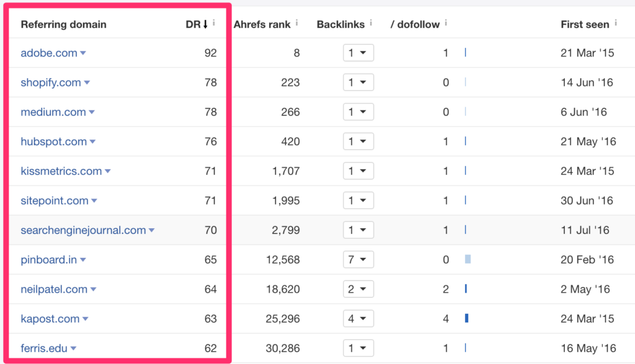Open the 2 backlinks dropdown for neilpatel.com

(358, 289)
